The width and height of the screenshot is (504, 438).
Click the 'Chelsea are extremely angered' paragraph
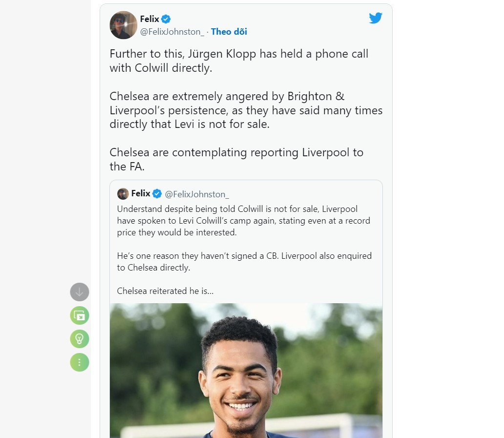coord(246,110)
